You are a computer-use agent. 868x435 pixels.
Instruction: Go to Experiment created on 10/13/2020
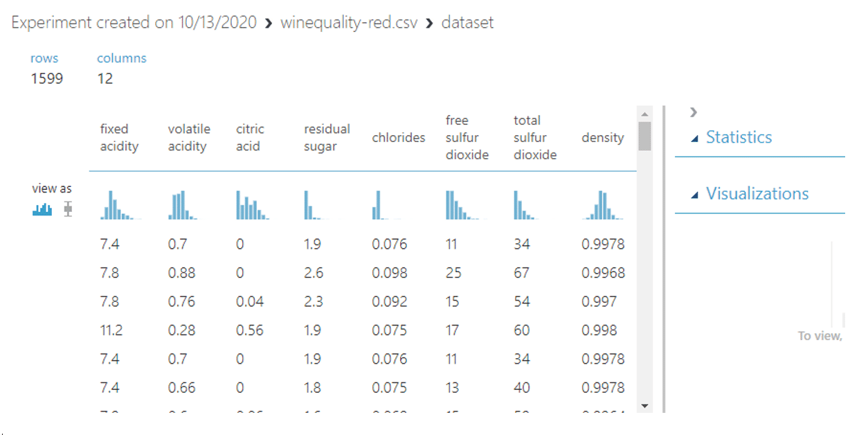point(134,23)
